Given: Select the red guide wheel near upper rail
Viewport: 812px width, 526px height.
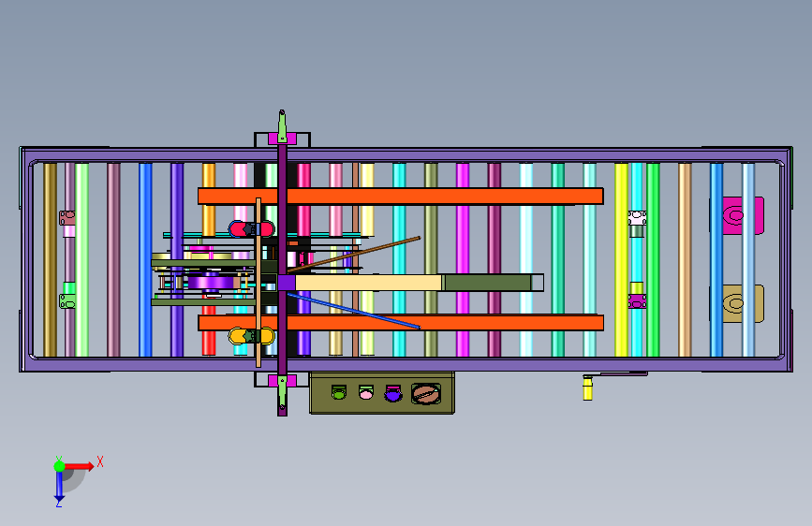Looking at the screenshot, I should [x=252, y=228].
